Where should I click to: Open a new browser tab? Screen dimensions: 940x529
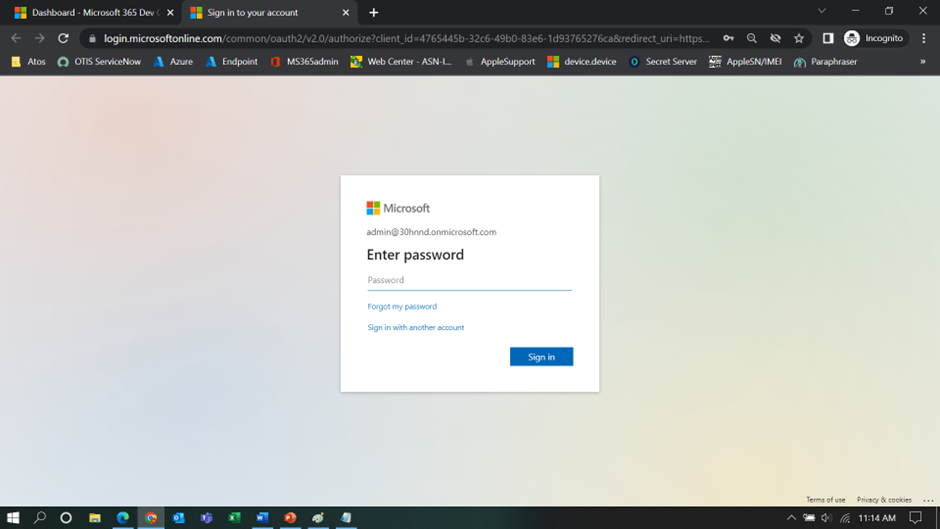click(x=373, y=13)
